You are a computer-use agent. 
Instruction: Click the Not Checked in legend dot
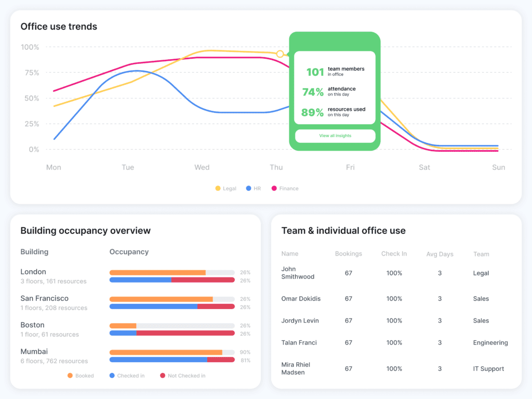(x=163, y=376)
